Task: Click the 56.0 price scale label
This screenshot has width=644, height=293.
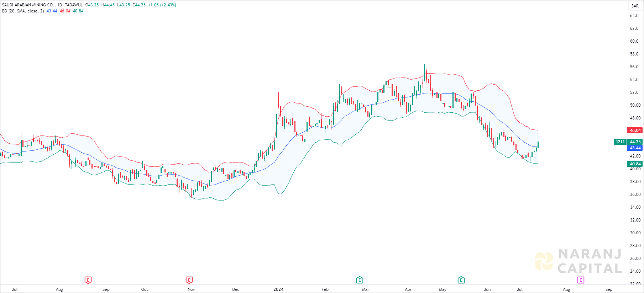Action: click(x=634, y=67)
